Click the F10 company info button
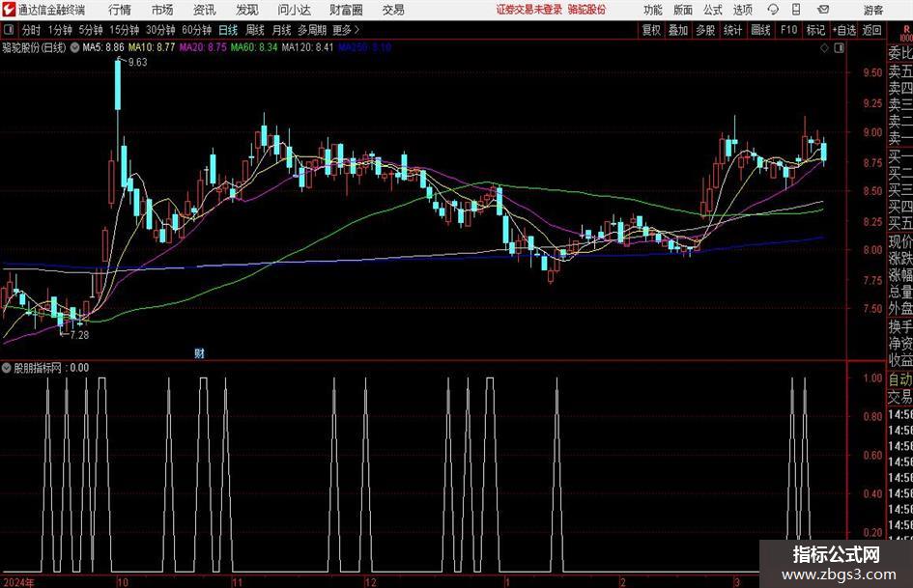Screen dimensions: 913x588 pos(789,30)
